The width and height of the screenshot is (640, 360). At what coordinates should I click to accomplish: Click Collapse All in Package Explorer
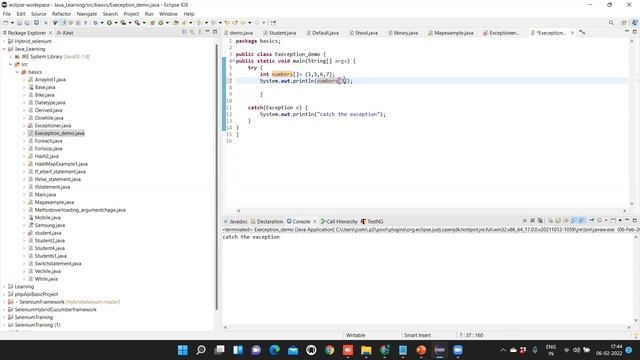[x=184, y=32]
